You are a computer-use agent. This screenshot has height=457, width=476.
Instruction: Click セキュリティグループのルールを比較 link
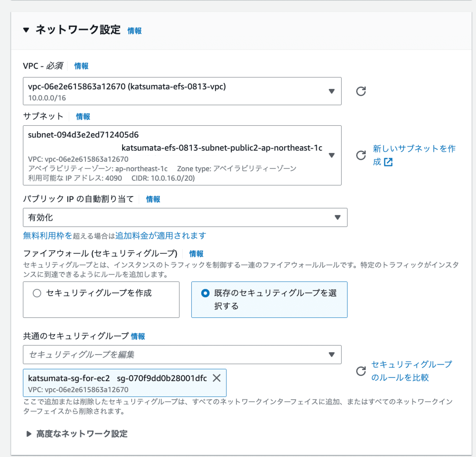[x=412, y=371]
